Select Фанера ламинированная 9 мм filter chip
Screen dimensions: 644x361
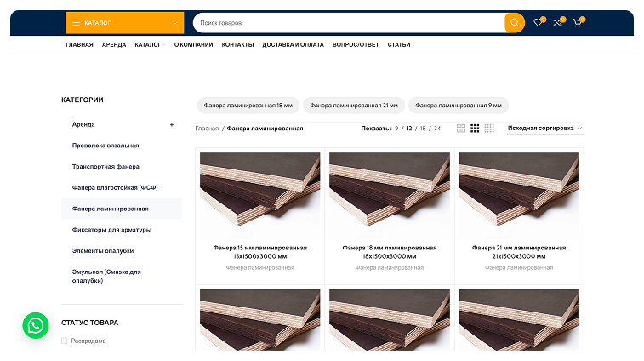pyautogui.click(x=459, y=106)
